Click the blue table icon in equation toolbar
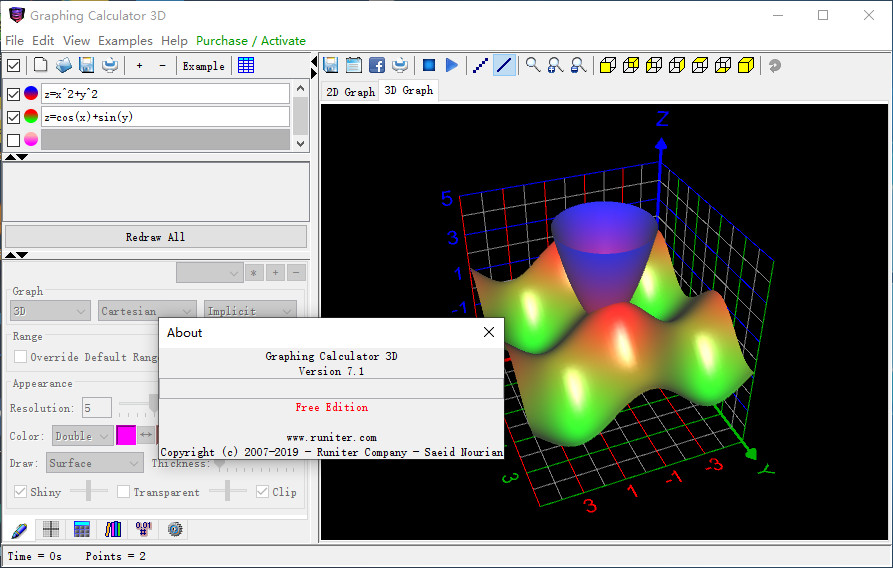This screenshot has height=568, width=893. (246, 66)
